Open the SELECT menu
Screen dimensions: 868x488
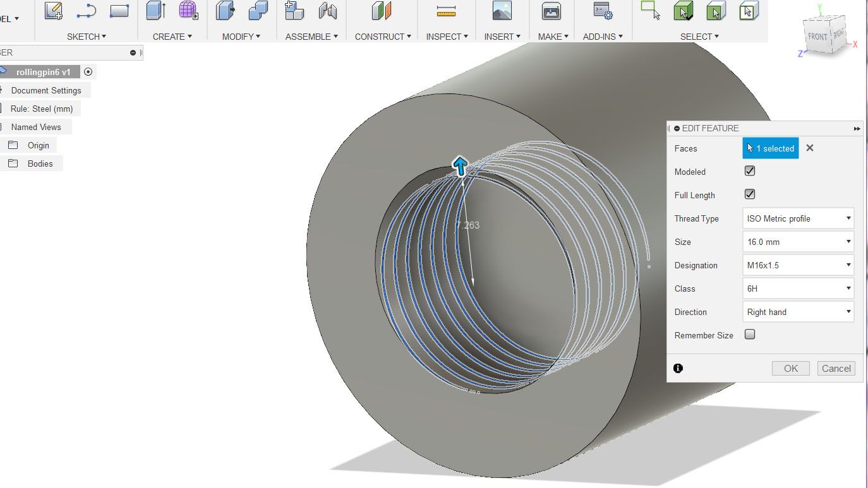point(699,37)
